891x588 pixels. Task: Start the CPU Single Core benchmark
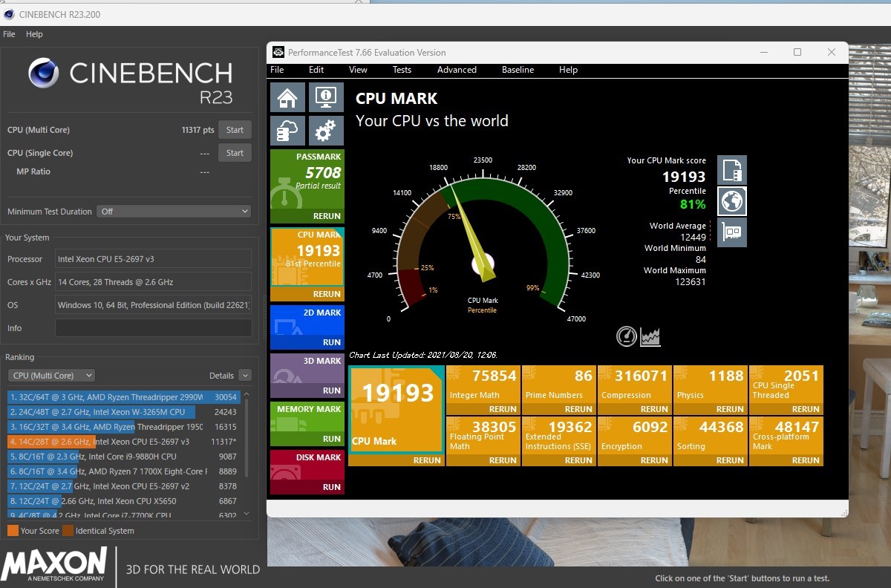coord(235,153)
